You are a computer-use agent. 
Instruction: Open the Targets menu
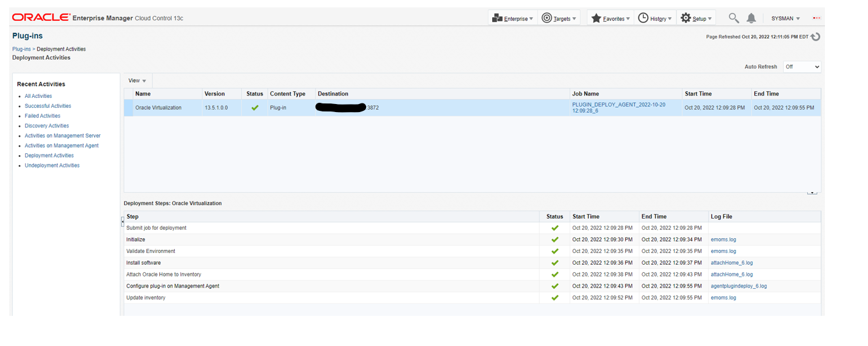559,18
